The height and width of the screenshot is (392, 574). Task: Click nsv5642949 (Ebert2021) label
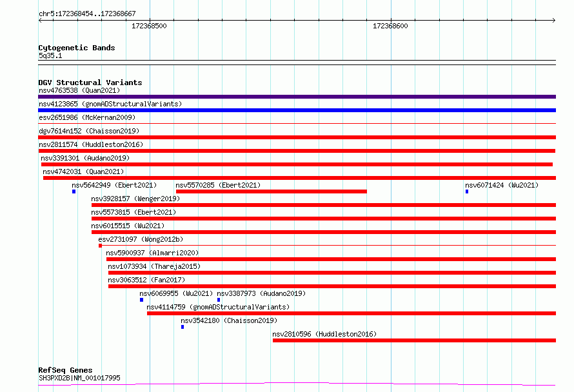point(114,185)
